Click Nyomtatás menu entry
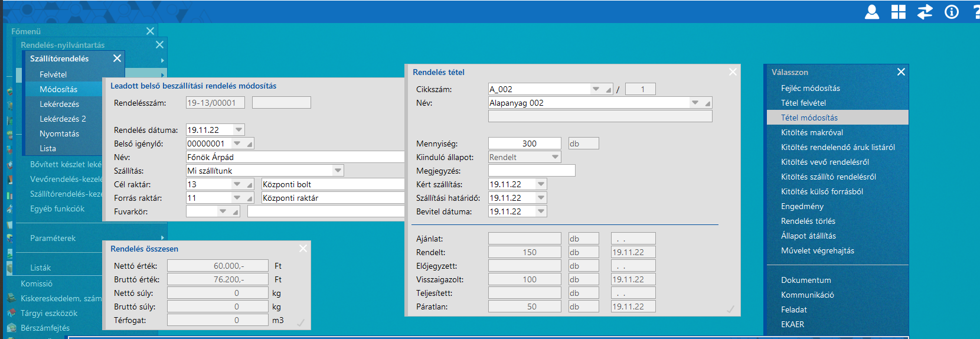The height and width of the screenshot is (339, 980). [59, 133]
